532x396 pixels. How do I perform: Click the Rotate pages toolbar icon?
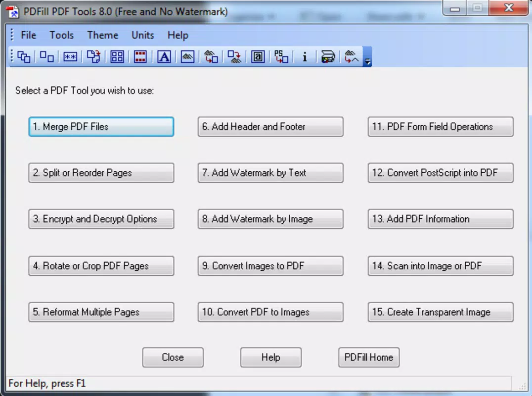[x=93, y=57]
